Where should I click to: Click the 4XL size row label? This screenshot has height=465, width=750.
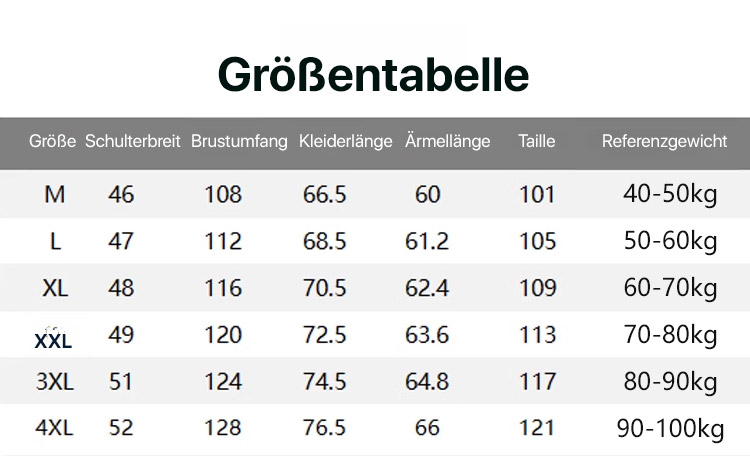pos(54,428)
